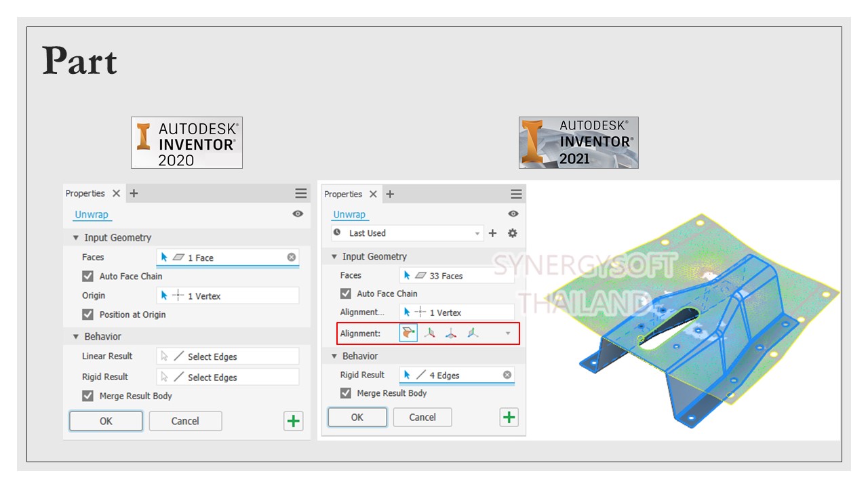Confirm the Unwrap with OK button

[x=357, y=417]
